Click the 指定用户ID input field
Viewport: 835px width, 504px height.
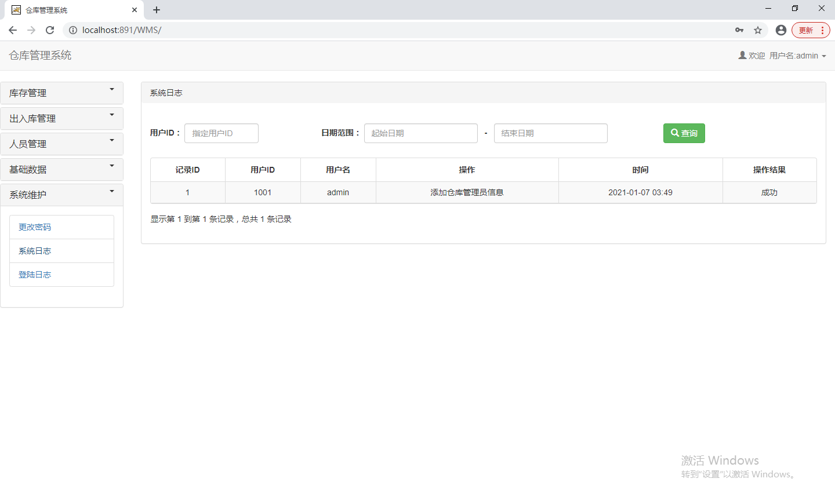[x=222, y=133]
